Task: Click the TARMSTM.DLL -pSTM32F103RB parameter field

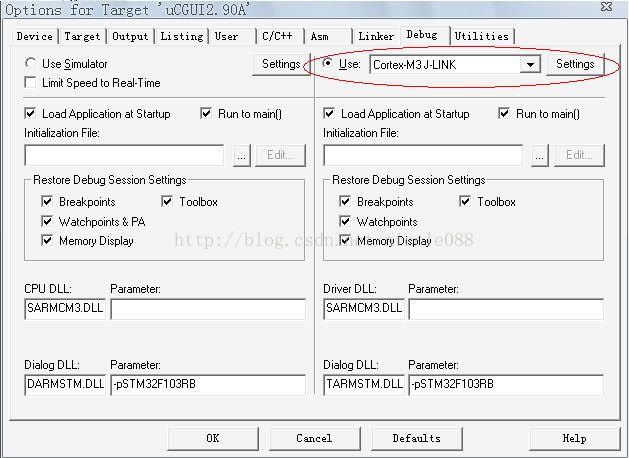Action: [506, 385]
